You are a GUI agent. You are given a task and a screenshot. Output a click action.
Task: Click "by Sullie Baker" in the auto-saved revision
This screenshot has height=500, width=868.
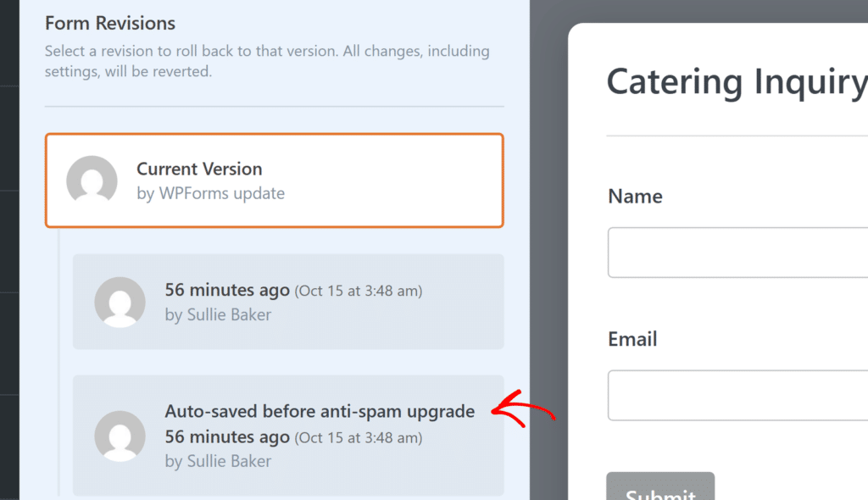(218, 461)
